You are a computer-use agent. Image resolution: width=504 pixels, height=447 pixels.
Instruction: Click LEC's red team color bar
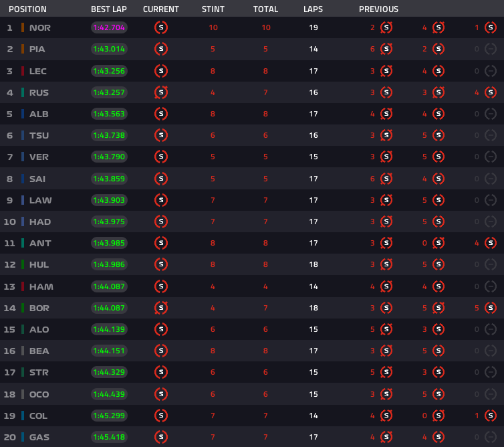click(23, 71)
